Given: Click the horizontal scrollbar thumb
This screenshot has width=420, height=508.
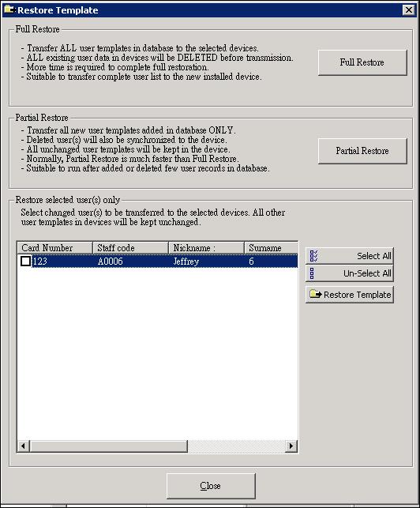Looking at the screenshot, I should pyautogui.click(x=108, y=446).
